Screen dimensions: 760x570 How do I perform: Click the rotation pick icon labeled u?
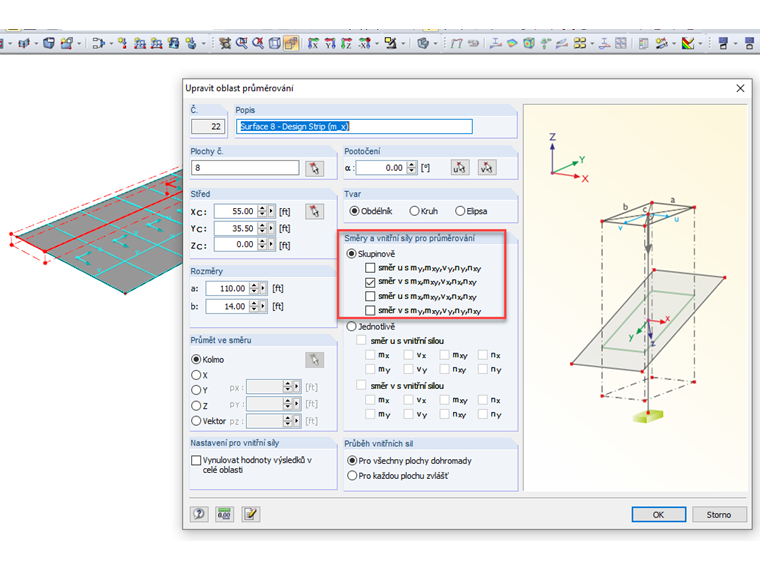pos(460,168)
